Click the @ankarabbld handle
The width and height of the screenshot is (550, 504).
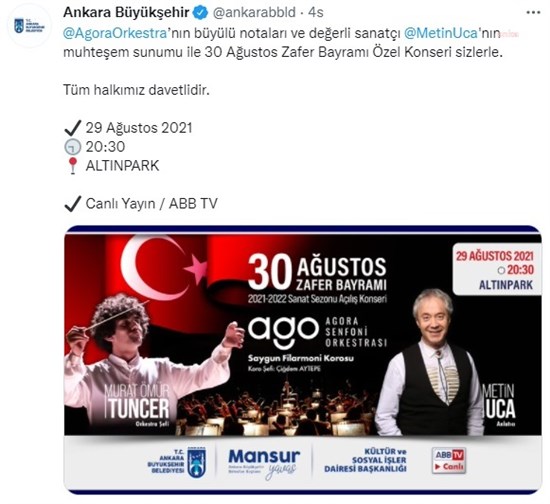254,13
